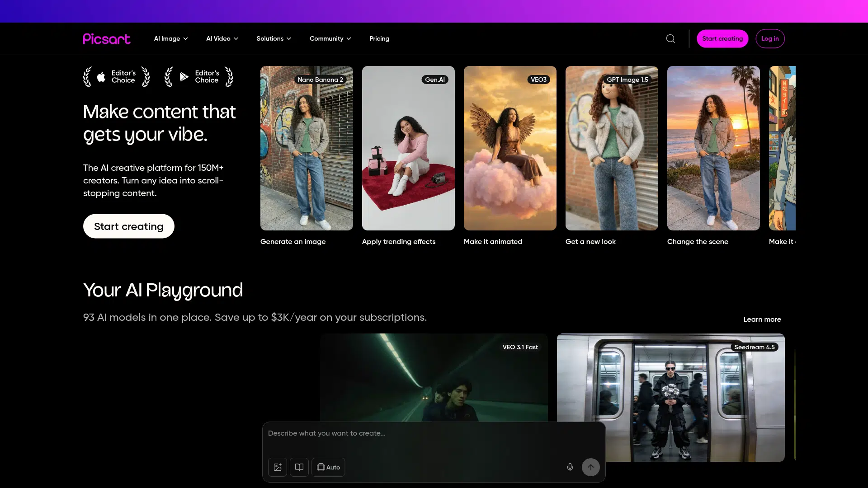Viewport: 868px width, 488px height.
Task: Select the Auto aspect ratio option
Action: tap(328, 467)
